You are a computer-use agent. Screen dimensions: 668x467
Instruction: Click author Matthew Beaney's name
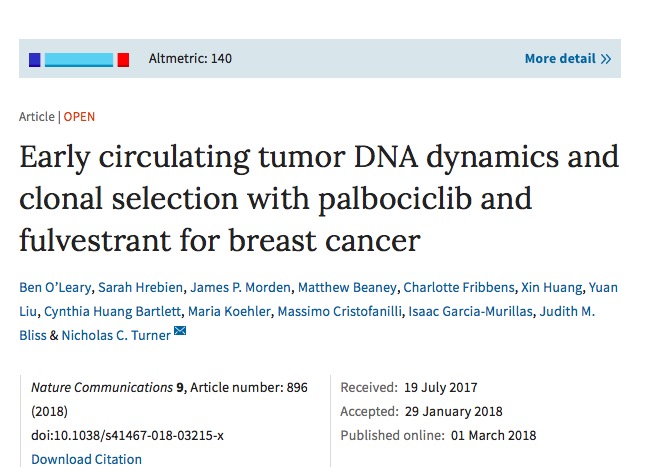(x=325, y=288)
